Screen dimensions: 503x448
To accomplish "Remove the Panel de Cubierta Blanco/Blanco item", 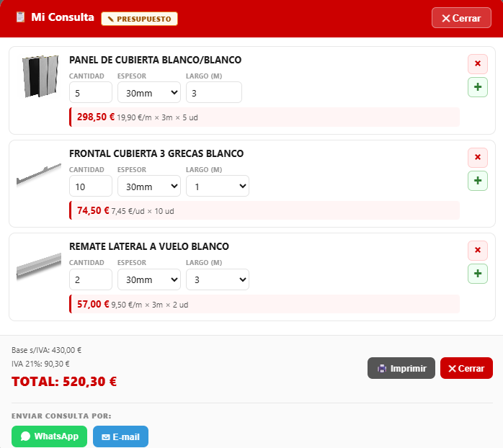I will click(x=477, y=64).
